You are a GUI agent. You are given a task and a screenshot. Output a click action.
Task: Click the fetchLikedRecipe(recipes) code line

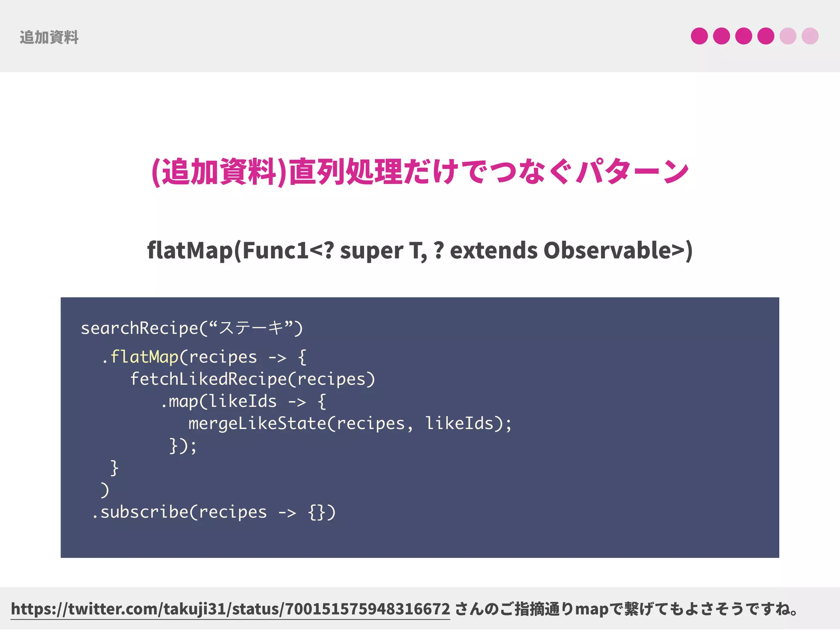(x=253, y=379)
